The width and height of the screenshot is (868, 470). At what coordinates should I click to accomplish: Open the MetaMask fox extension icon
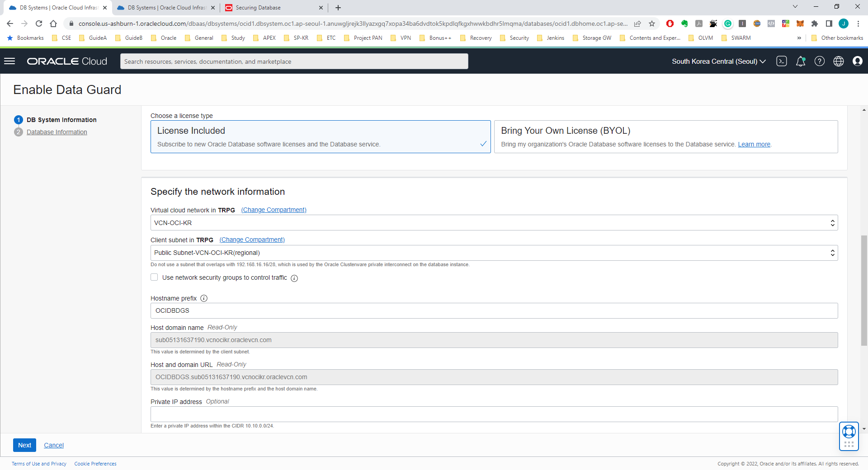pos(800,23)
